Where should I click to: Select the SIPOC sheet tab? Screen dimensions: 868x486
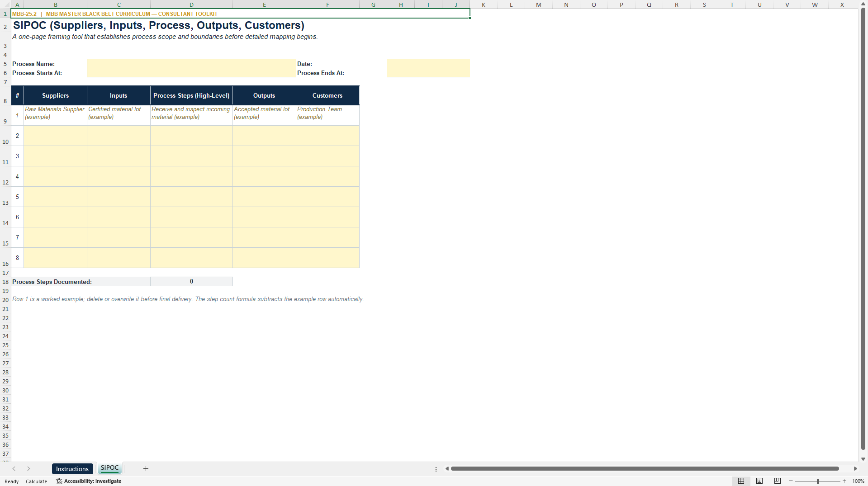pos(109,468)
